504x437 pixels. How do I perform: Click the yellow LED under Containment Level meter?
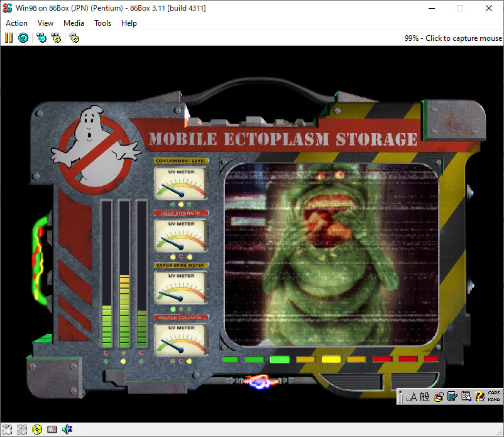click(181, 205)
